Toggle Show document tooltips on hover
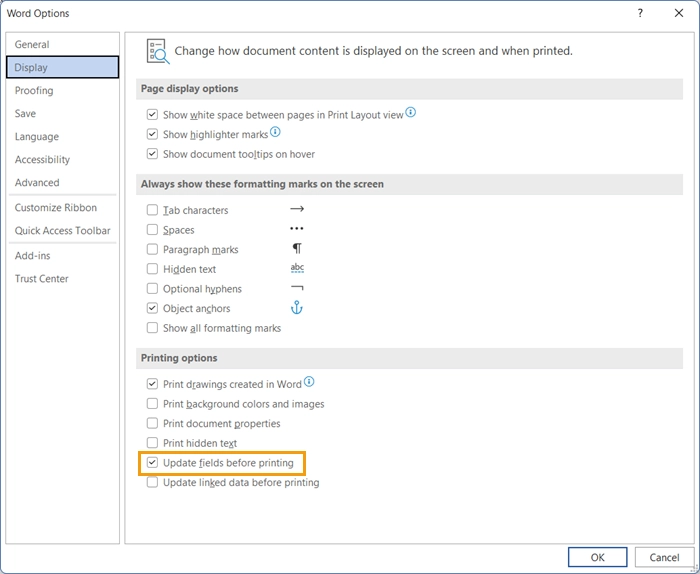700x574 pixels. pos(152,154)
